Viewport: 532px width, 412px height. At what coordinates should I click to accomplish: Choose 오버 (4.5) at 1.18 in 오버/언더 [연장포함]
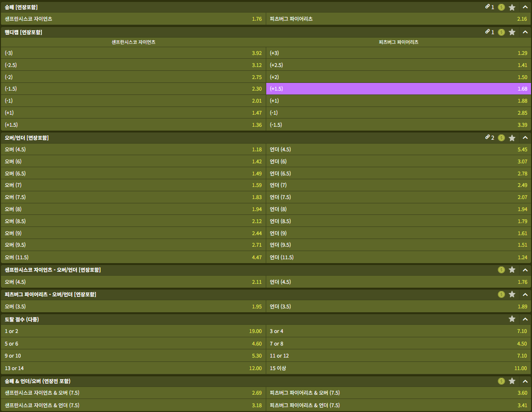pyautogui.click(x=133, y=149)
